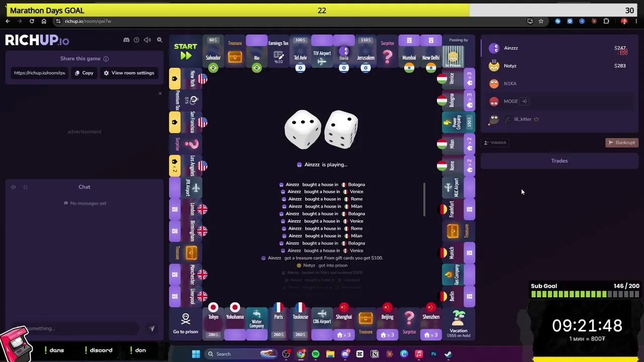This screenshot has width=644, height=362.
Task: Collapse the Chat panel icon
Action: click(x=25, y=187)
